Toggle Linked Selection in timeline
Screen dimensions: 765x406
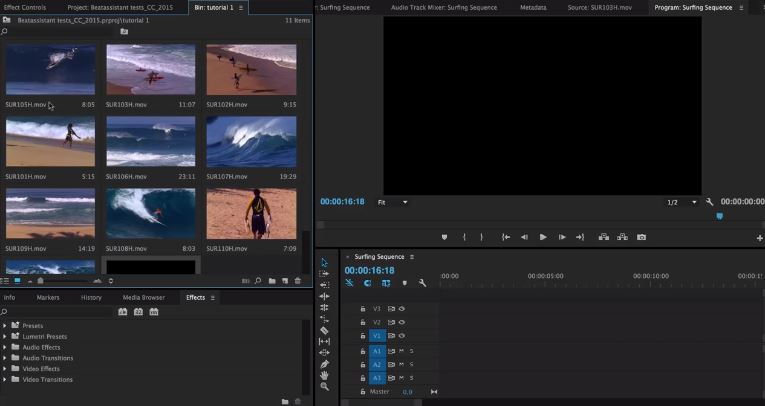[386, 283]
